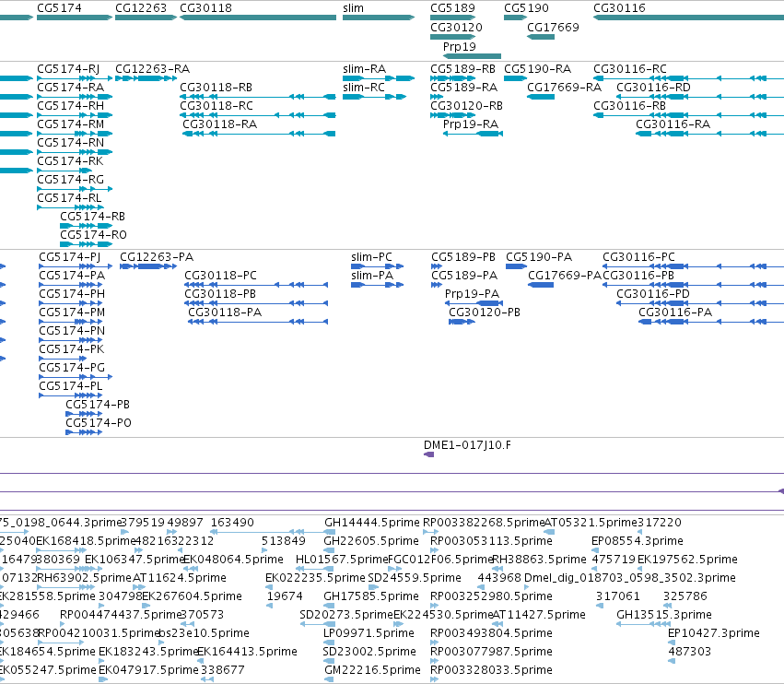This screenshot has width=784, height=684.
Task: Click transcript CG30116-RA
Action: (673, 124)
